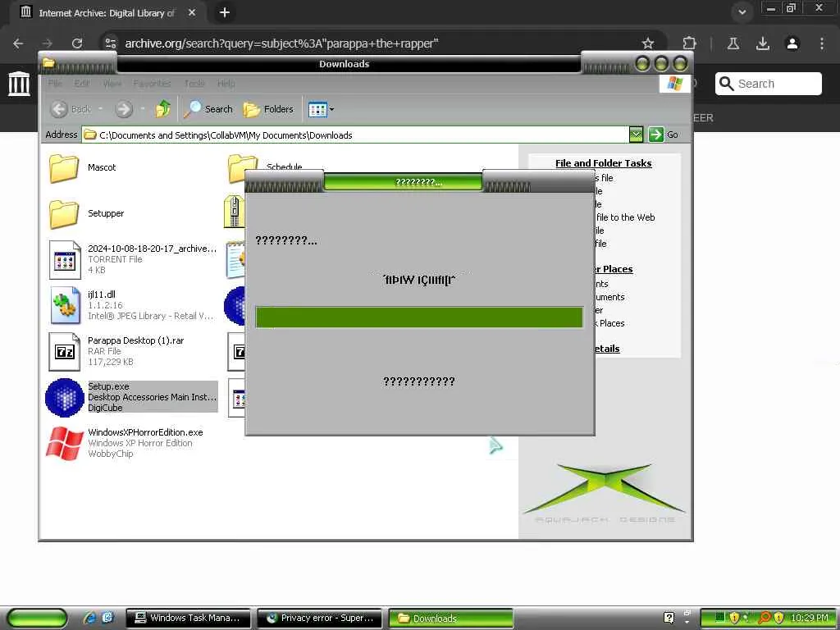Image resolution: width=840 pixels, height=630 pixels.
Task: Click Chrome back navigation arrow
Action: pos(18,43)
